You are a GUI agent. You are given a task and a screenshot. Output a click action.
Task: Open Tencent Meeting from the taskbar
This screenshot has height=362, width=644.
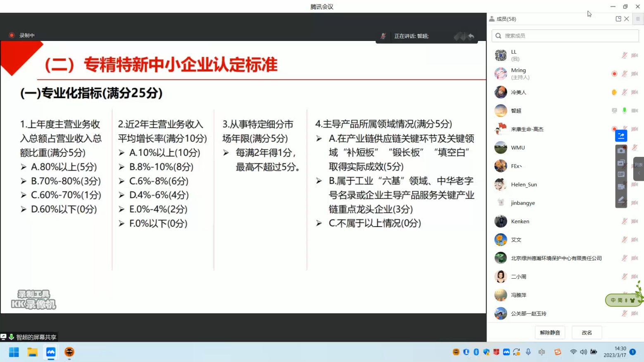tap(51, 352)
